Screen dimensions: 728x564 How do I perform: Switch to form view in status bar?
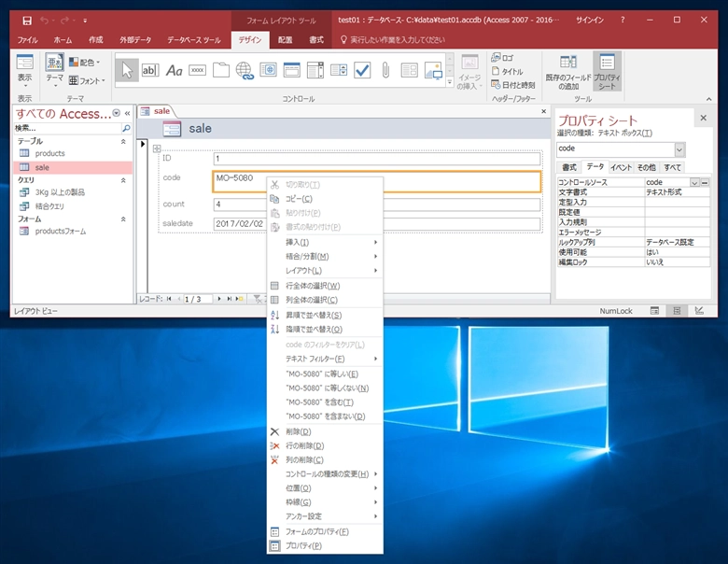tap(654, 311)
